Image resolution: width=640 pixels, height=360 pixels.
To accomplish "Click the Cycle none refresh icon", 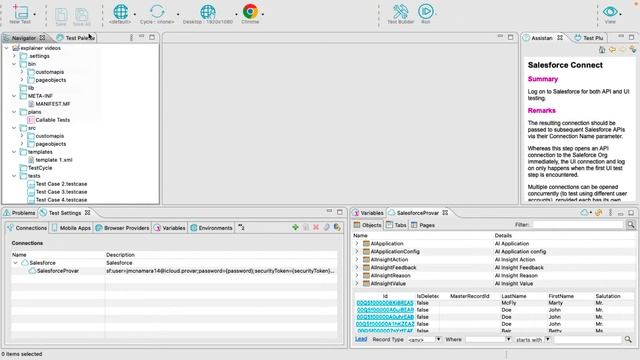I will click(x=157, y=12).
